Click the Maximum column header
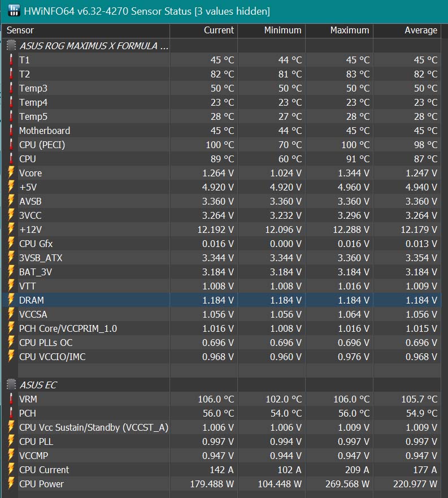 tap(339, 31)
